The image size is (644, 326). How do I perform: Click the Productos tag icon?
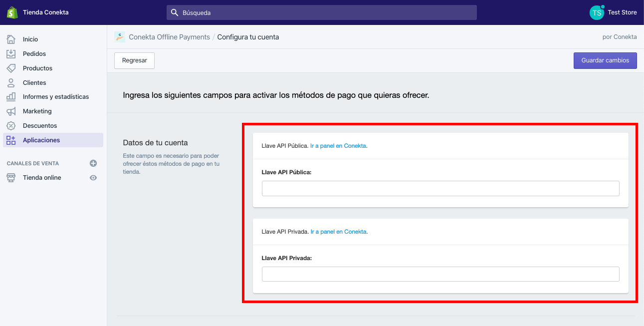coord(11,68)
